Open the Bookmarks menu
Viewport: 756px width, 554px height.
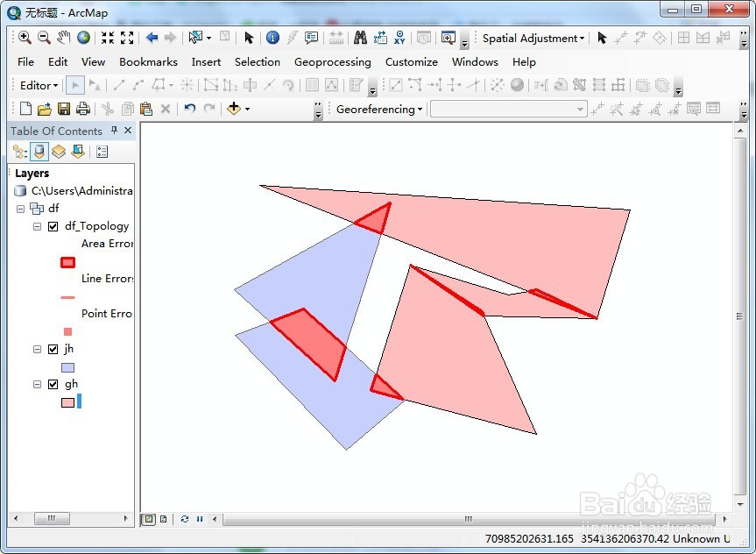pos(149,61)
